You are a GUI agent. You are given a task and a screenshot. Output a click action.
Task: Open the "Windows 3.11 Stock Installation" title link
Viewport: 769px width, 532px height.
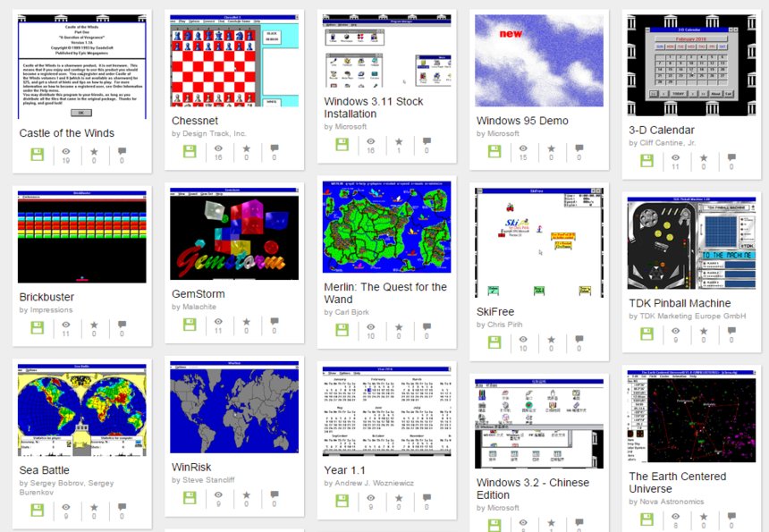pyautogui.click(x=373, y=107)
